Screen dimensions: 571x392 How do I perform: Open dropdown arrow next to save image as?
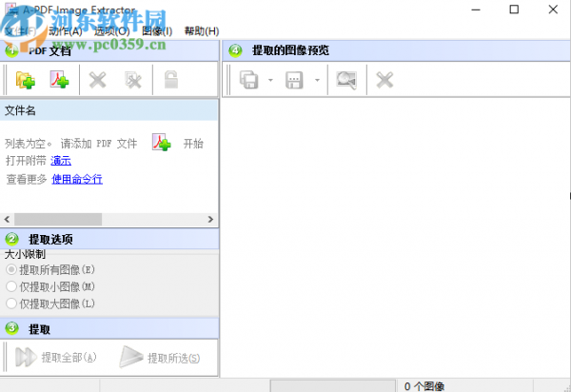317,80
